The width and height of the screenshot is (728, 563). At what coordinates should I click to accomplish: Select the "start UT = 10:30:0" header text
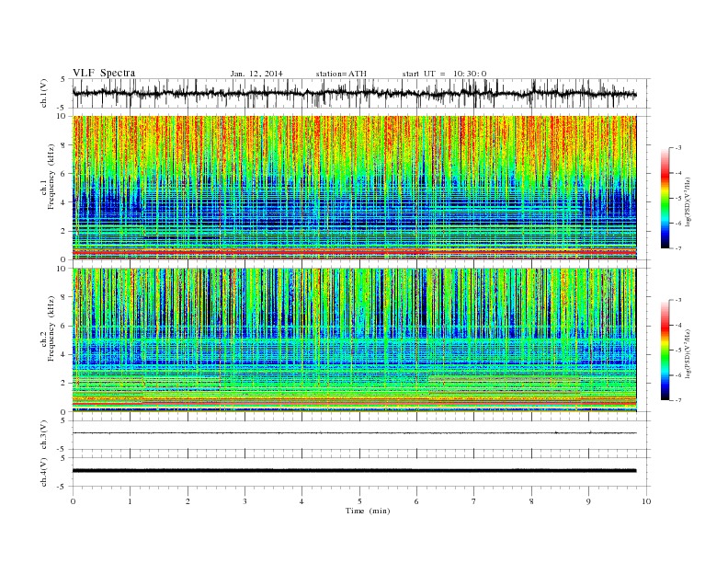[x=444, y=74]
